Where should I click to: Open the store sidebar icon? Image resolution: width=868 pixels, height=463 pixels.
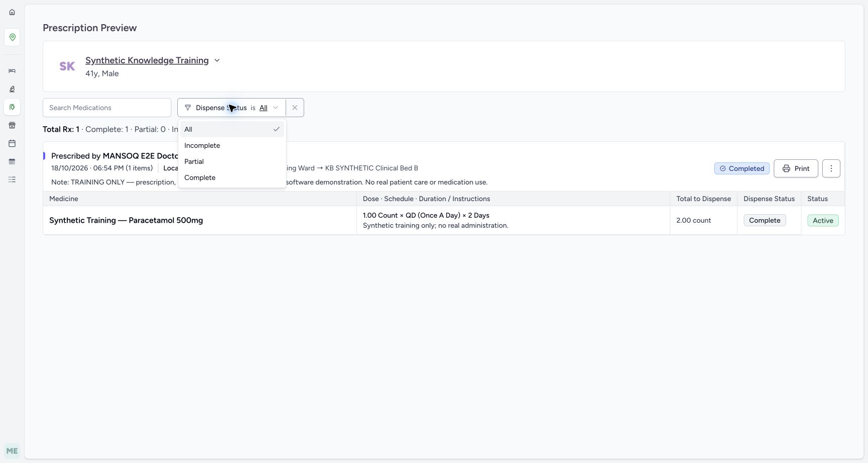point(12,125)
